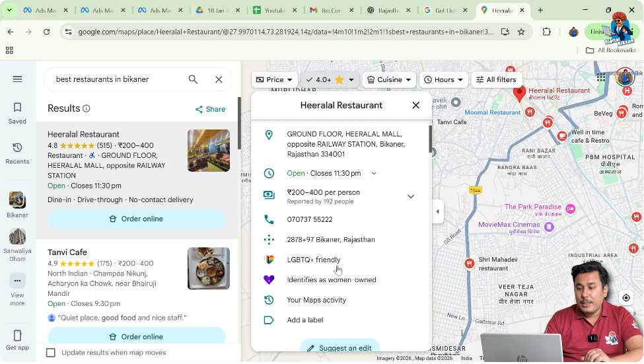Bookmark this page with the star icon
The height and width of the screenshot is (364, 644).
coord(521,32)
